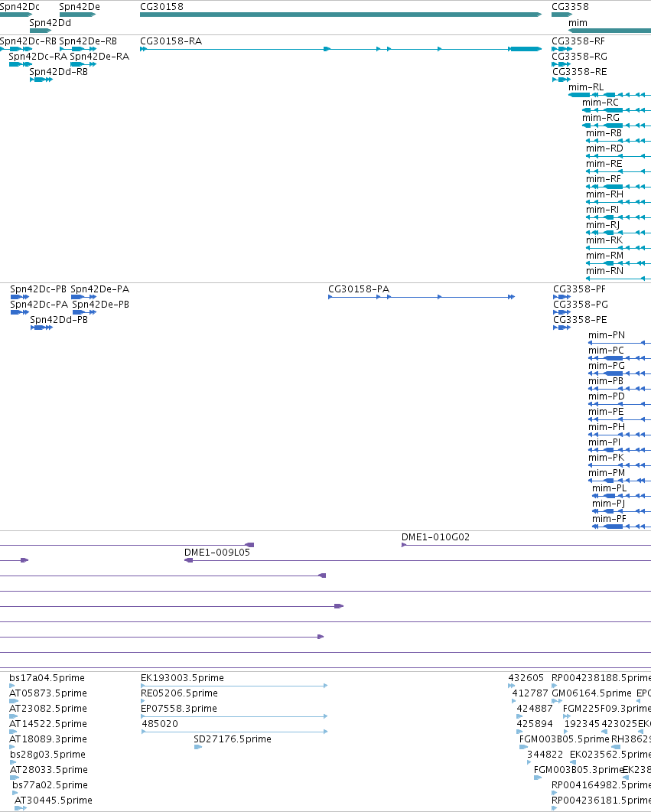Click the mim-PH protein label

click(x=607, y=427)
